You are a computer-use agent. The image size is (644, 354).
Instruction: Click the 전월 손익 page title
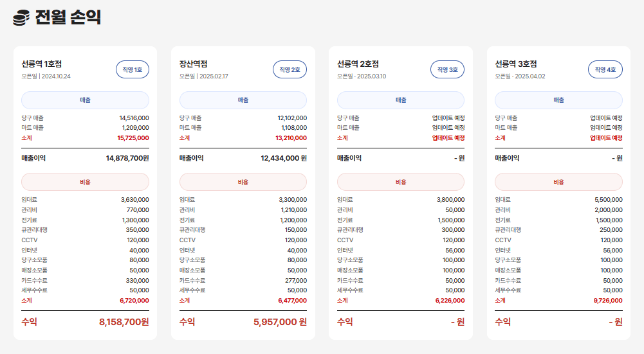(x=68, y=17)
